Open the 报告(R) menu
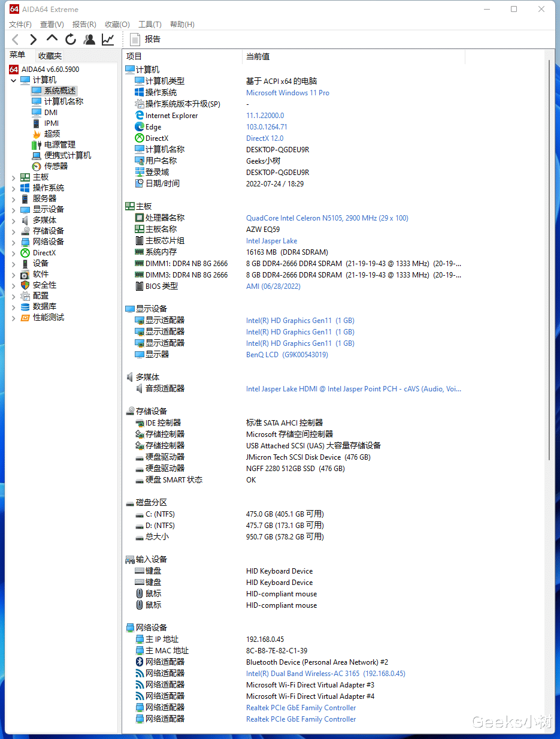Screen dimensions: 560x739 click(84, 25)
